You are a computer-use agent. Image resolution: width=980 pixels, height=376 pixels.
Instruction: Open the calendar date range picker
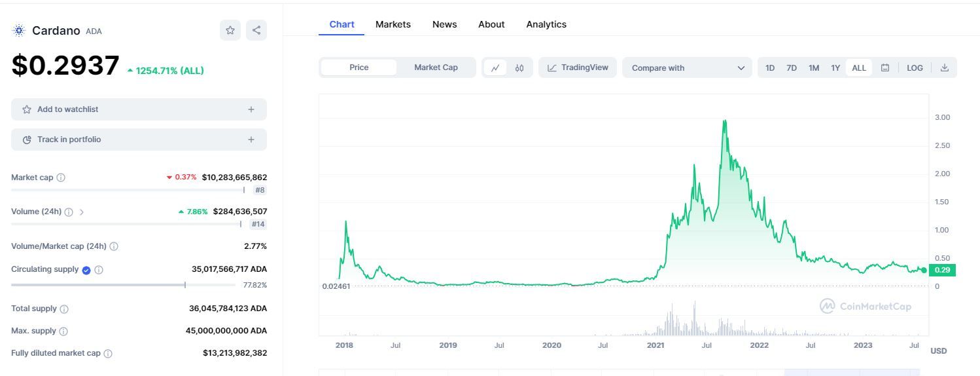(885, 67)
